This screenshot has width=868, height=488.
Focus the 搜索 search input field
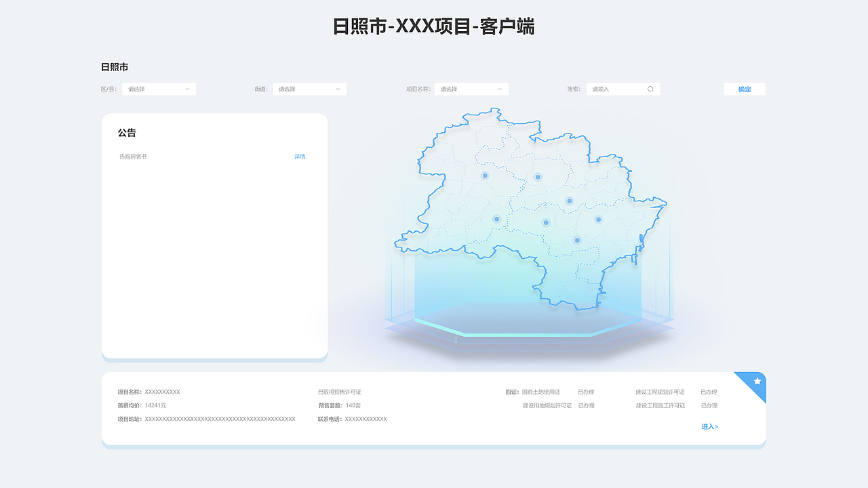coord(623,89)
